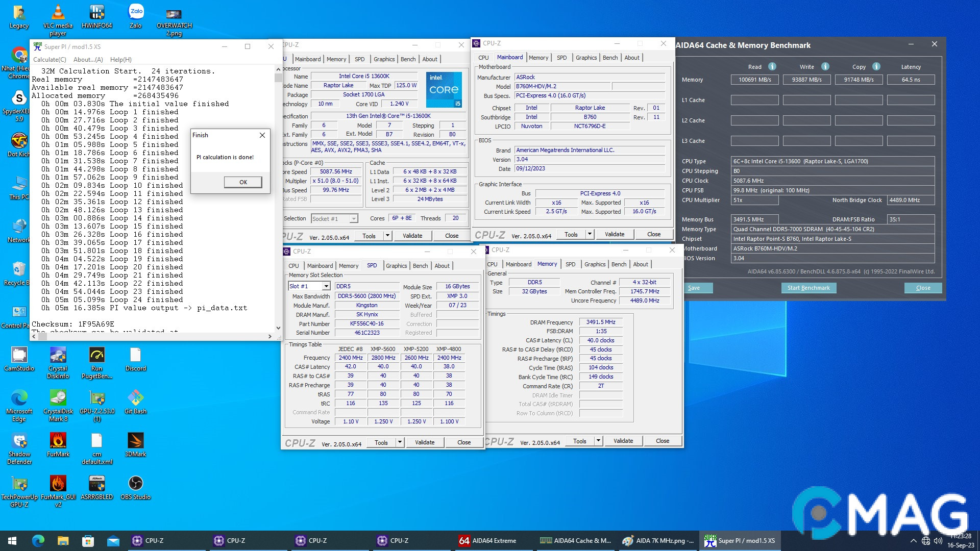Switch to the Bench tab in Memory window

619,264
